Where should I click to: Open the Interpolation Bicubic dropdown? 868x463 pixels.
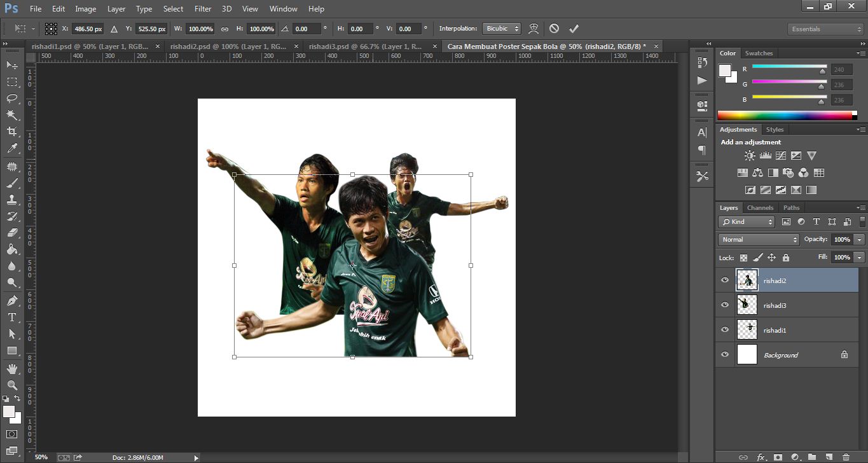coord(502,29)
